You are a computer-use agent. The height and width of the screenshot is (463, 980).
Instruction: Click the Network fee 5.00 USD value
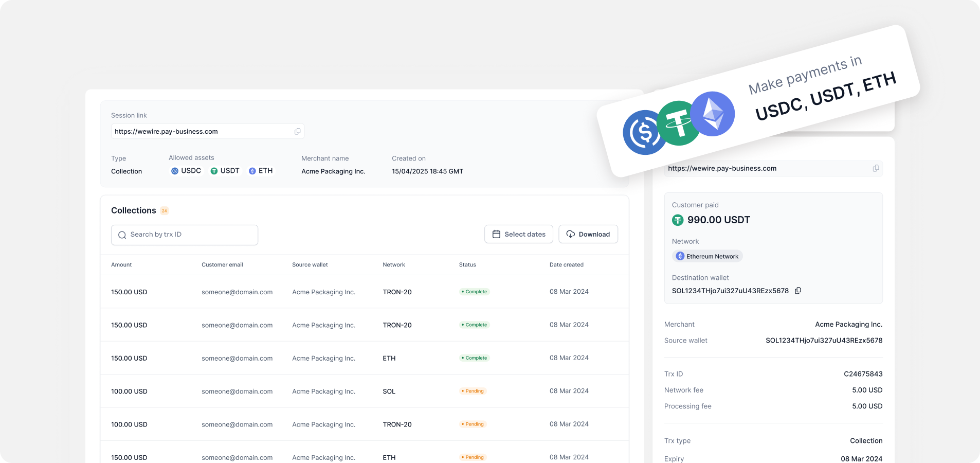(x=867, y=390)
